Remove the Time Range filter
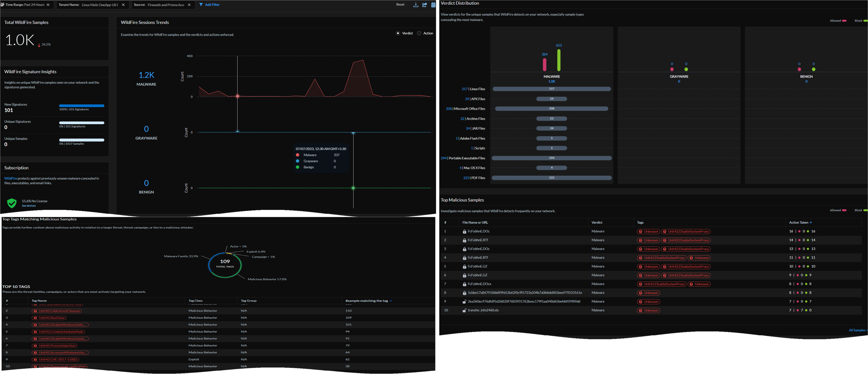Viewport: 868px width, 374px height. [48, 5]
